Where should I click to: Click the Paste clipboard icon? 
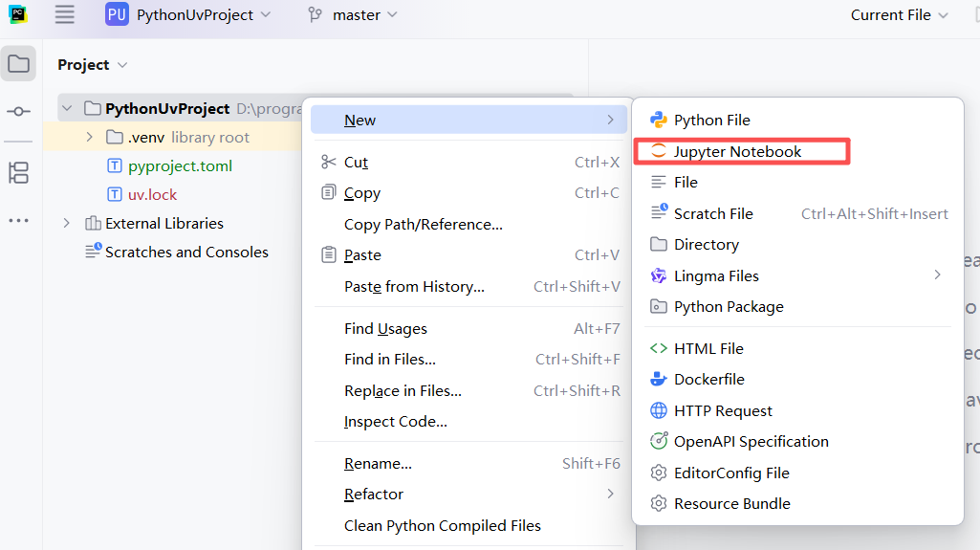pyautogui.click(x=329, y=254)
